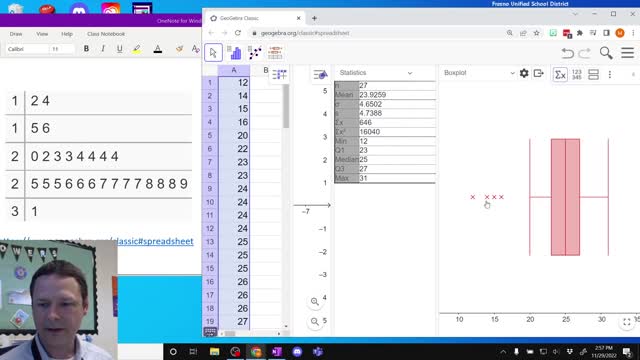Click the Mean value 23.9259
Screen dimensions: 640x360
point(372,95)
